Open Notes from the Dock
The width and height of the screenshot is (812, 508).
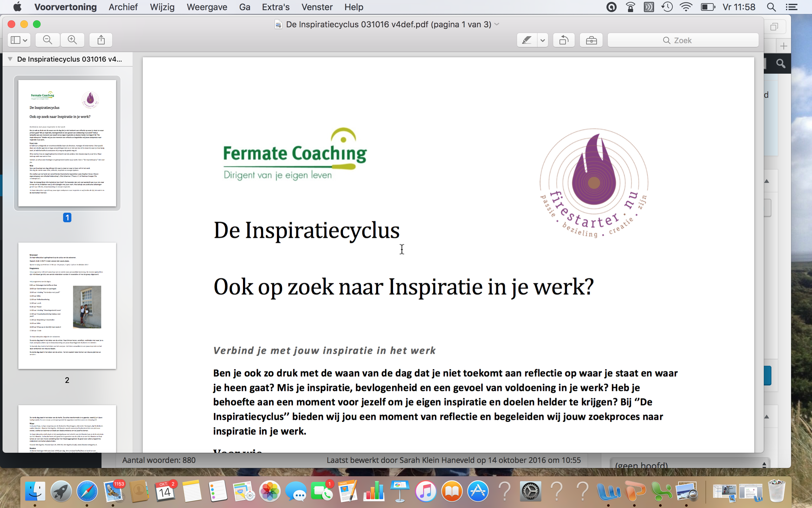tap(192, 491)
